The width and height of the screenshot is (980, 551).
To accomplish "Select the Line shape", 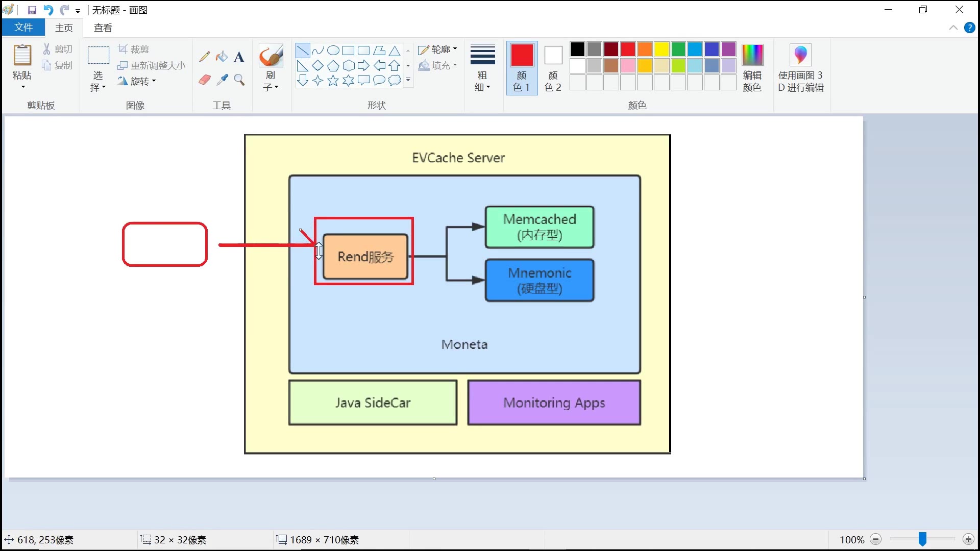I will tap(303, 51).
